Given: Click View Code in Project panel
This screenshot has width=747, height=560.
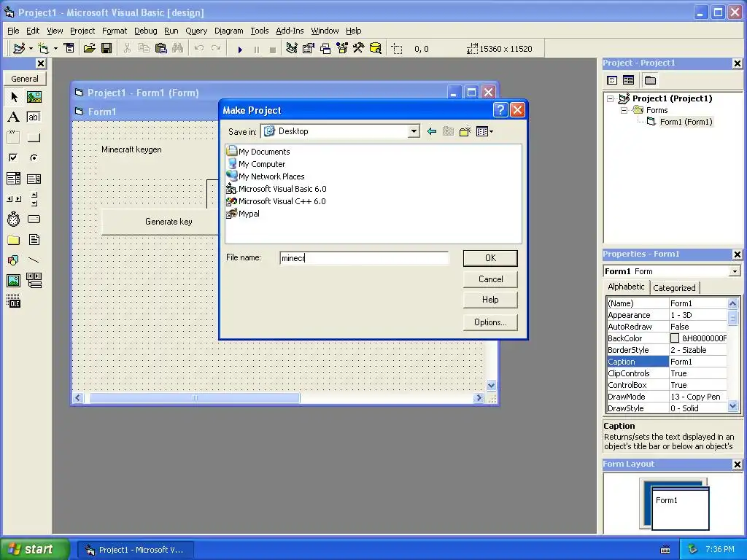Looking at the screenshot, I should 612,80.
